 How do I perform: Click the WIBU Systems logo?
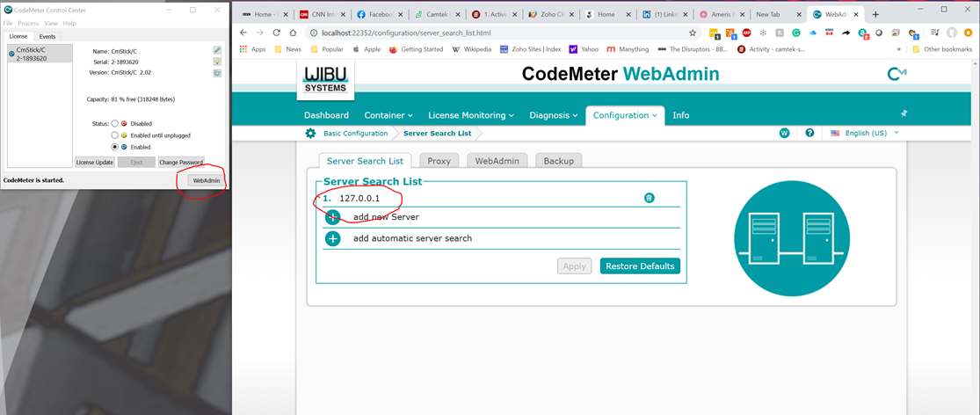coord(325,79)
